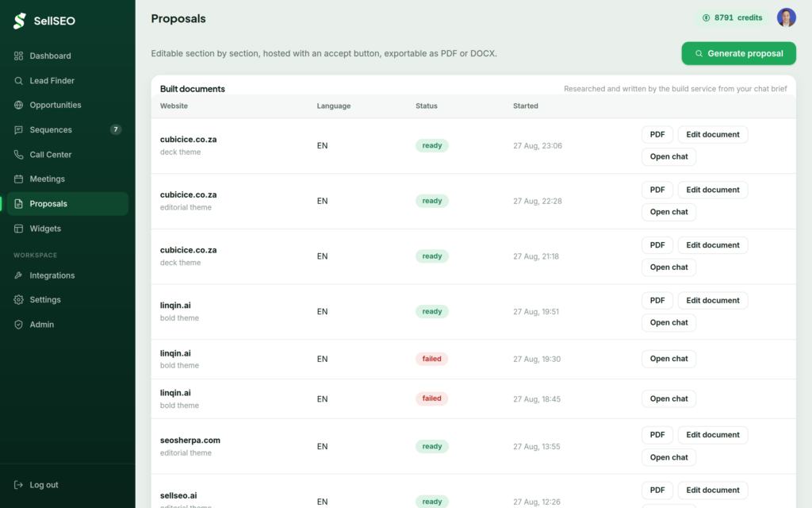This screenshot has height=508, width=812.
Task: Open Dashboard in the sidebar
Action: (x=67, y=56)
